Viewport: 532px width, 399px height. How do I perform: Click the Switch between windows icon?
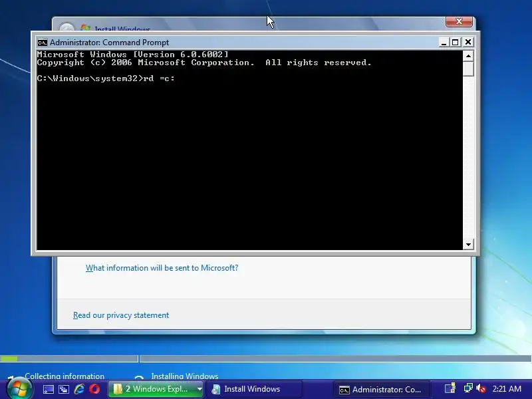point(63,389)
